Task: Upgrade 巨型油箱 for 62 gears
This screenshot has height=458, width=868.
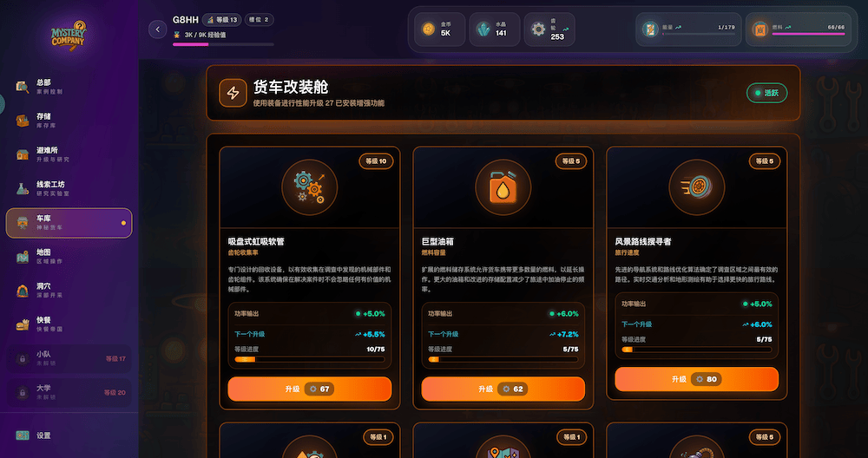Action: [x=503, y=389]
